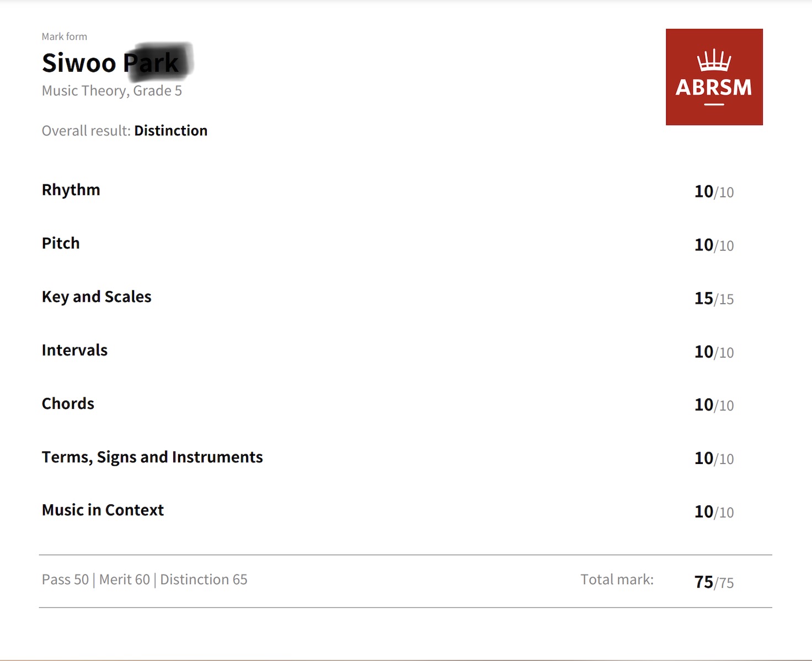
Task: Select the Intervals section heading
Action: point(74,350)
